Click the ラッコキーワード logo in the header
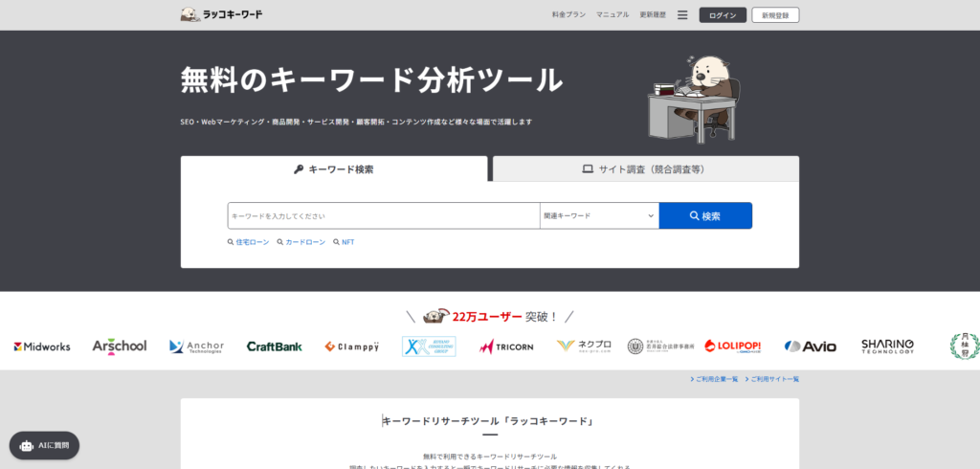The width and height of the screenshot is (980, 469). [222, 14]
